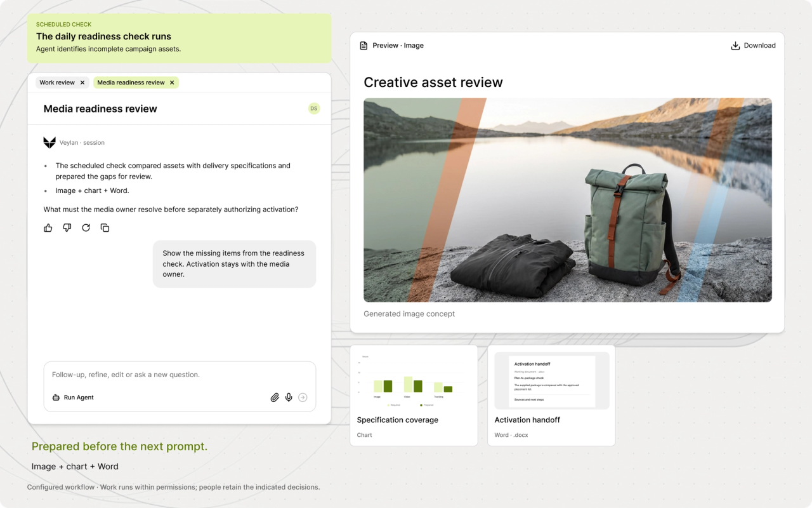
Task: Open the Activation handoff document thumbnail
Action: [x=552, y=381]
